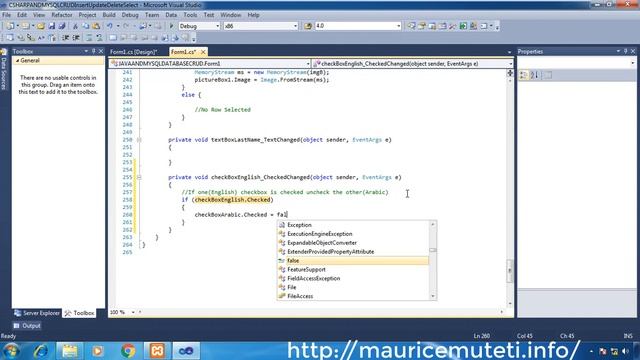Click the Alphabetical sort icon in Properties
Image resolution: width=640 pixels, height=360 pixels.
534,75
